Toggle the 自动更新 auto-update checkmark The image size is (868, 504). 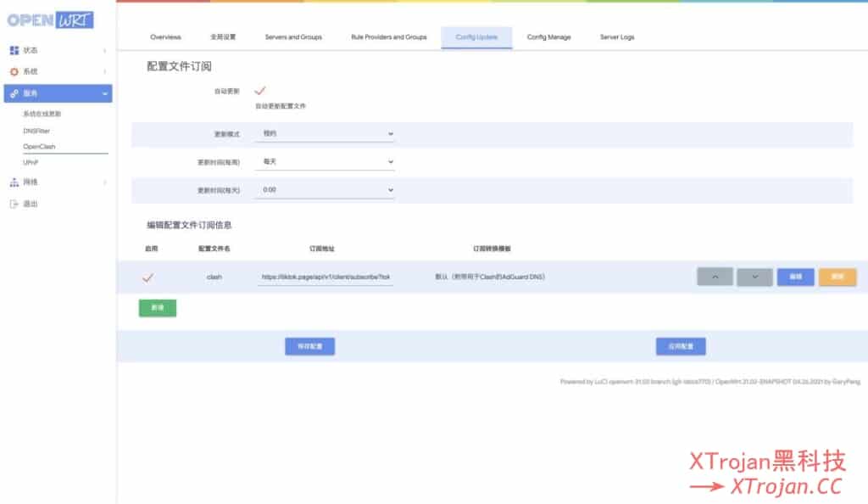(260, 90)
